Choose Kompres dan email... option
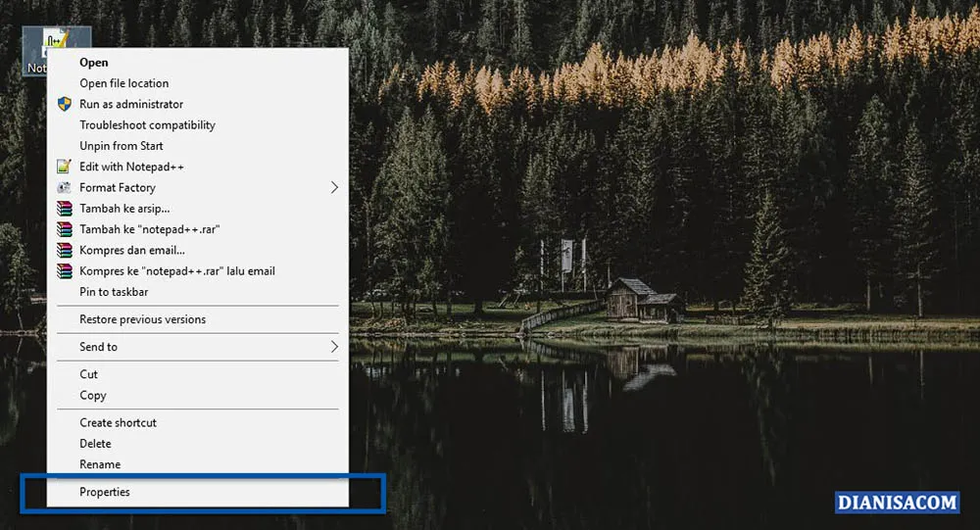 click(198, 250)
